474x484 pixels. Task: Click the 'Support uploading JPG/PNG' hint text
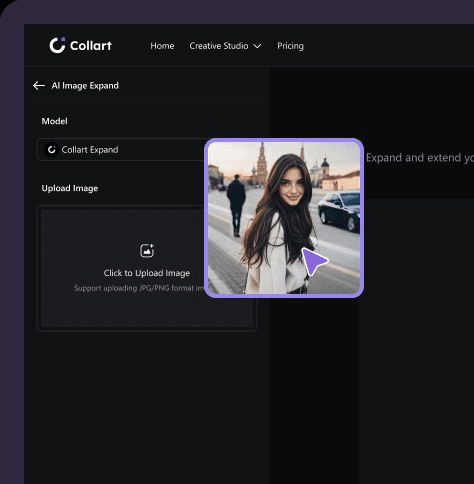[x=139, y=288]
